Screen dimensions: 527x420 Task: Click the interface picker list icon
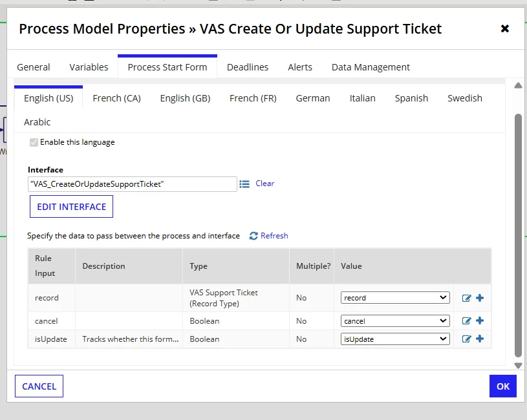coord(244,184)
